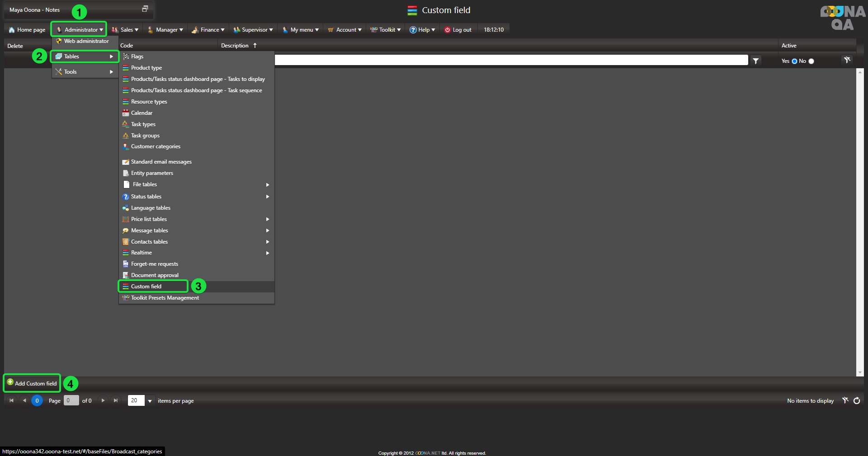868x456 pixels.
Task: Click the next page arrow icon
Action: tap(103, 401)
